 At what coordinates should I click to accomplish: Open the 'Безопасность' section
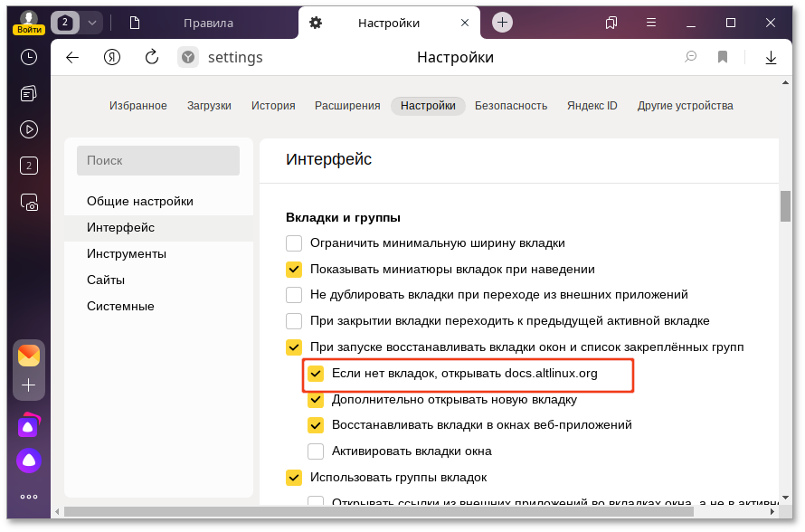pos(511,105)
